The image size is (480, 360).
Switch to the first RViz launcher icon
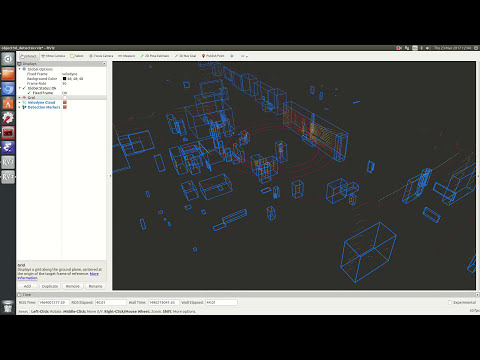pos(8,162)
